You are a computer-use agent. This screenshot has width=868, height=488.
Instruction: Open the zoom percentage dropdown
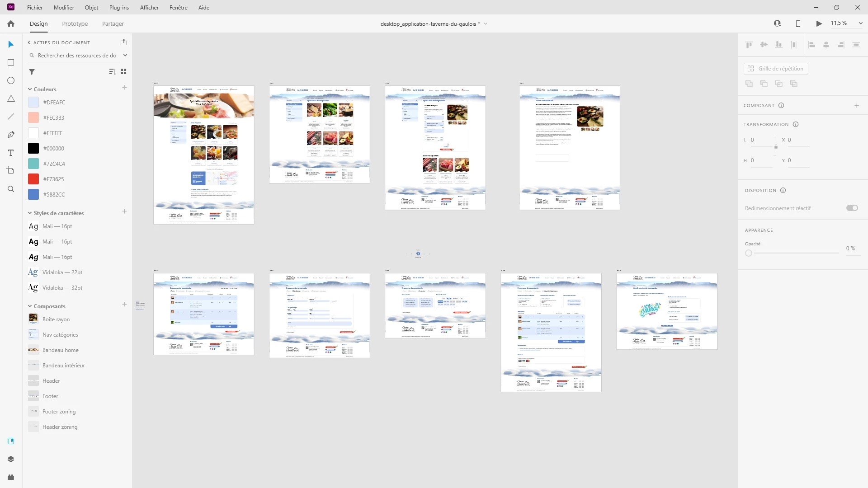click(860, 23)
